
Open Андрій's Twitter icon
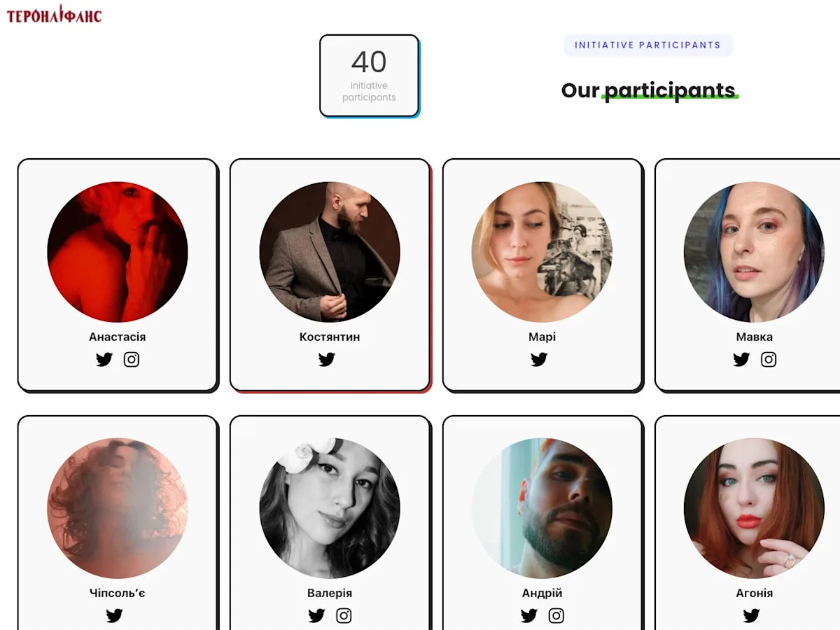tap(529, 616)
